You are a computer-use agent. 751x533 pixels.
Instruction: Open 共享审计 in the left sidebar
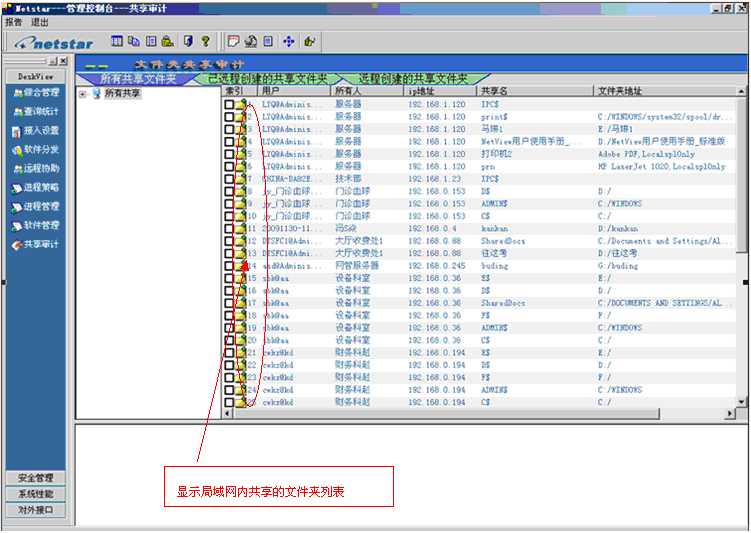tap(35, 245)
